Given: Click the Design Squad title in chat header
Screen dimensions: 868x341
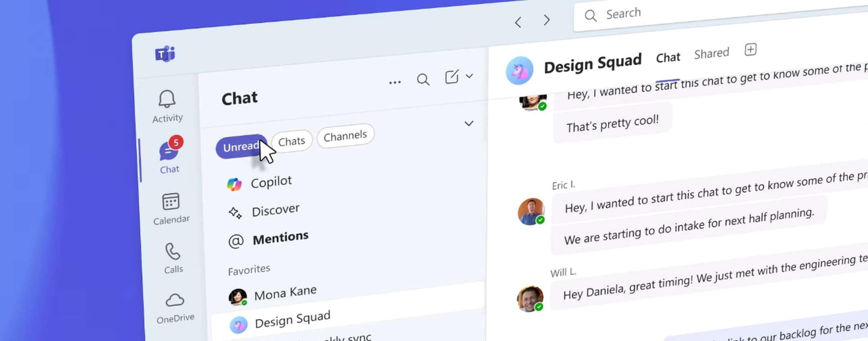Looking at the screenshot, I should pyautogui.click(x=593, y=63).
